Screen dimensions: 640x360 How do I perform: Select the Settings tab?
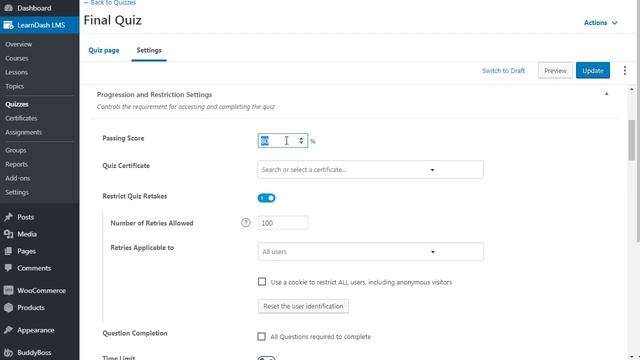149,50
